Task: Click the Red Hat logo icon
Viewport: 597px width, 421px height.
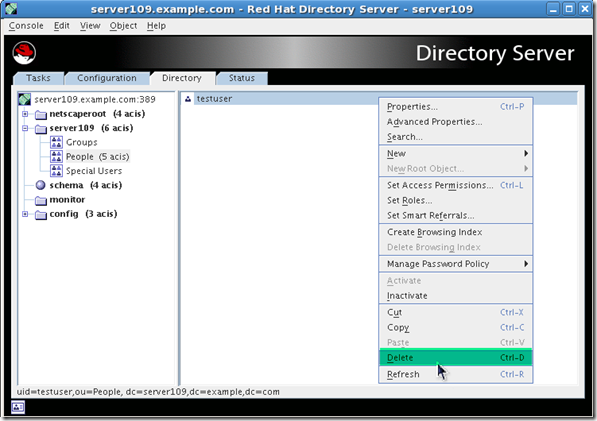Action: (x=24, y=53)
